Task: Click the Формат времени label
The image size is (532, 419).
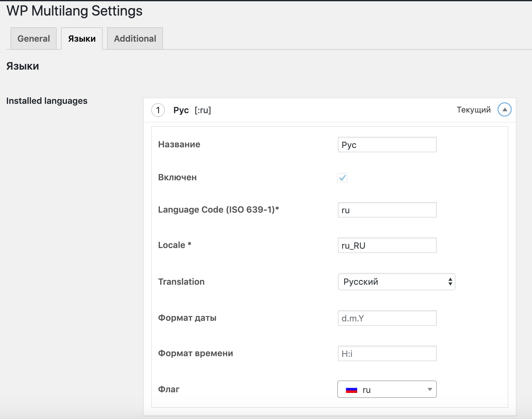Action: tap(195, 353)
